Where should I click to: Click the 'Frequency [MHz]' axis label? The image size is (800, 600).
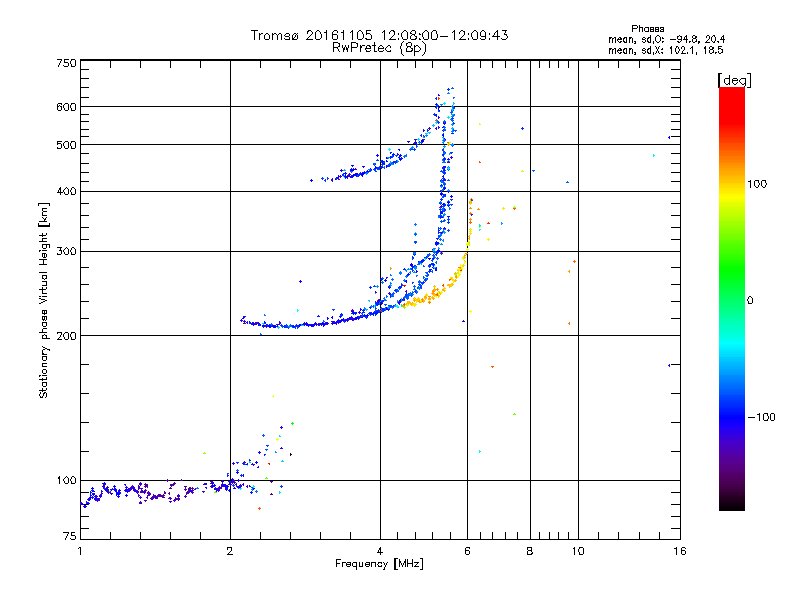[x=379, y=564]
